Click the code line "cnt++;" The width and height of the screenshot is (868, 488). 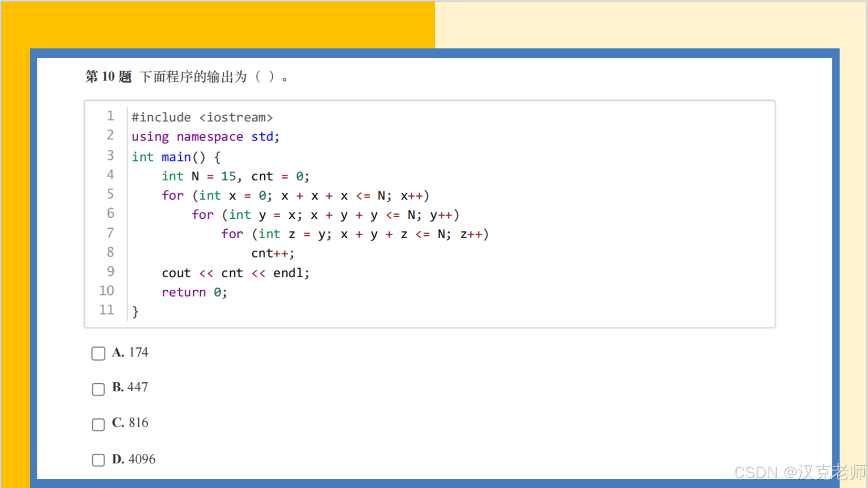(x=273, y=253)
